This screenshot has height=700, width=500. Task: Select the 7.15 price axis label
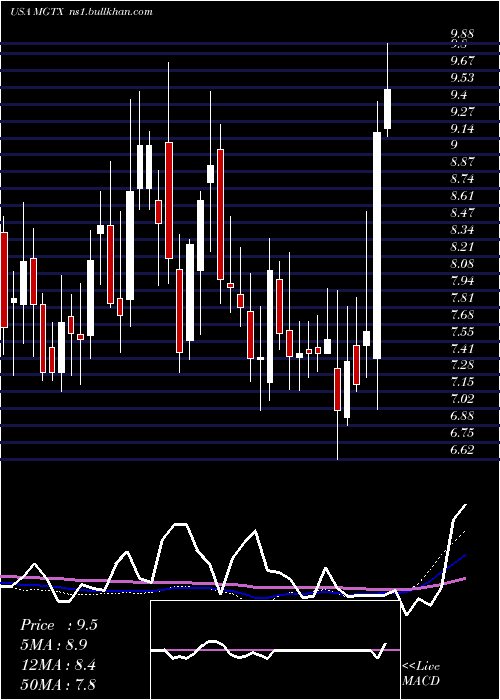[x=462, y=382]
